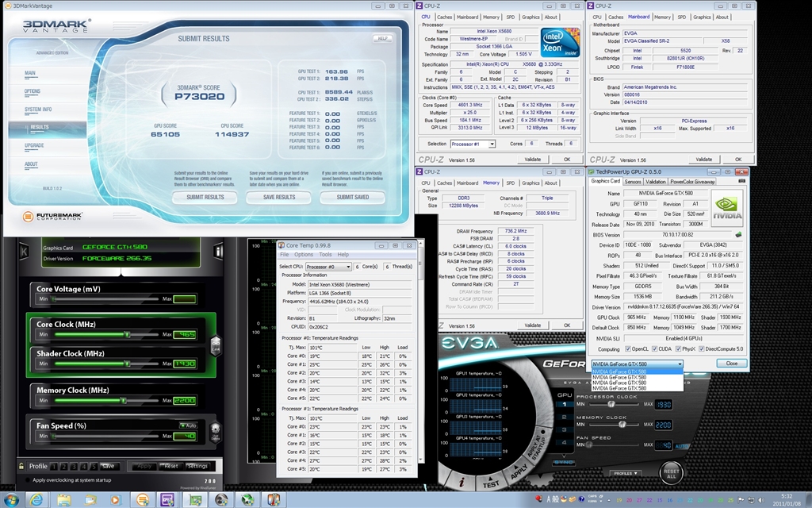Launch Internet Explorer from the taskbar

coord(36,500)
